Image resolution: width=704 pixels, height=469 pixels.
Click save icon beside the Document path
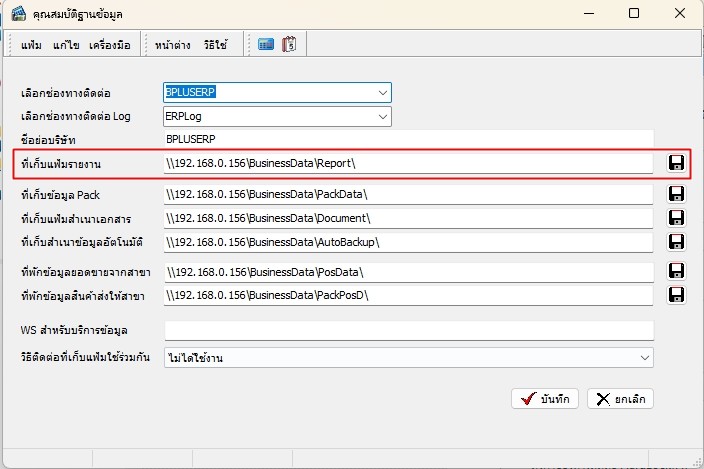coord(676,217)
